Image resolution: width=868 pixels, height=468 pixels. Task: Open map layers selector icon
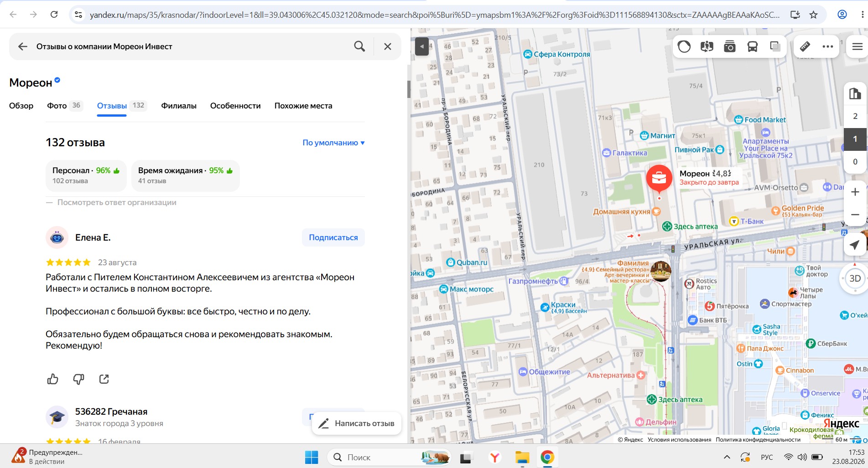coord(775,46)
